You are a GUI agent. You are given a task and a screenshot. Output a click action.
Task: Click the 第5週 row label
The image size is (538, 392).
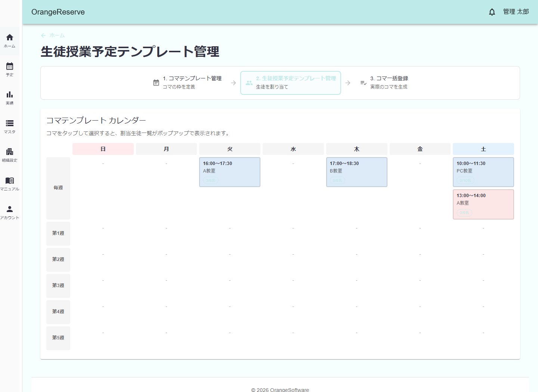58,338
